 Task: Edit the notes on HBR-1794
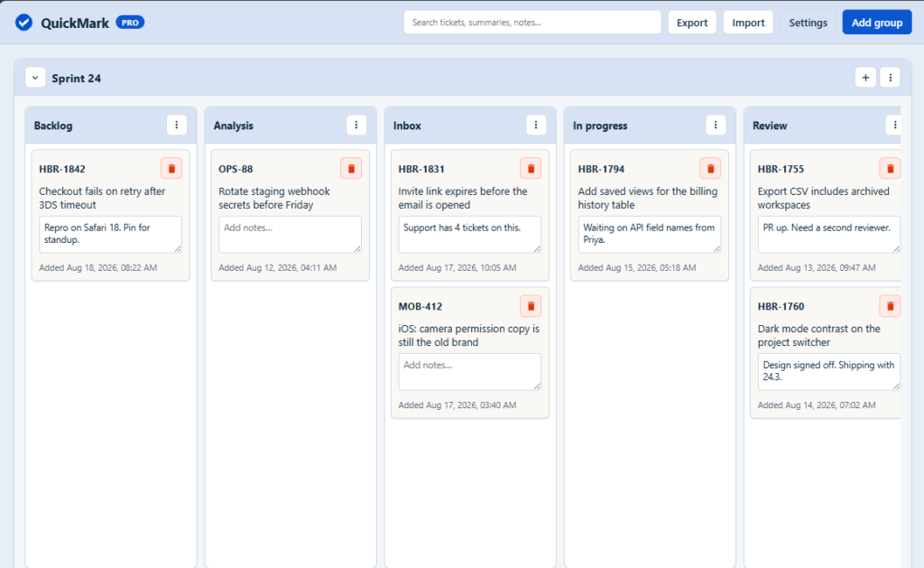pos(650,234)
